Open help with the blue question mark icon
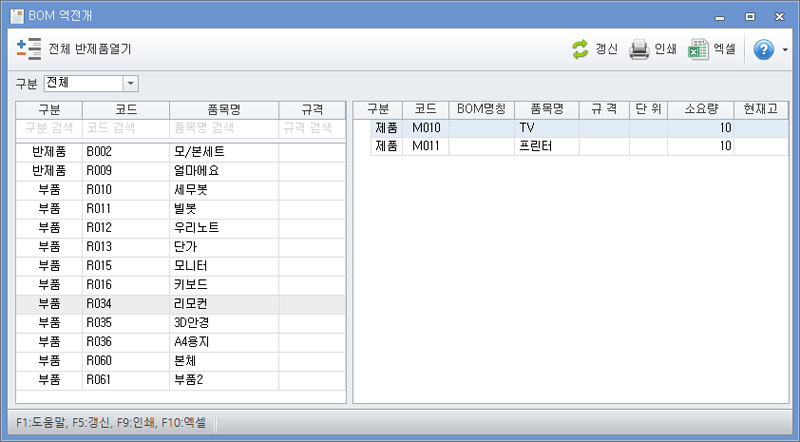Screen dimensions: 800x442 763,49
